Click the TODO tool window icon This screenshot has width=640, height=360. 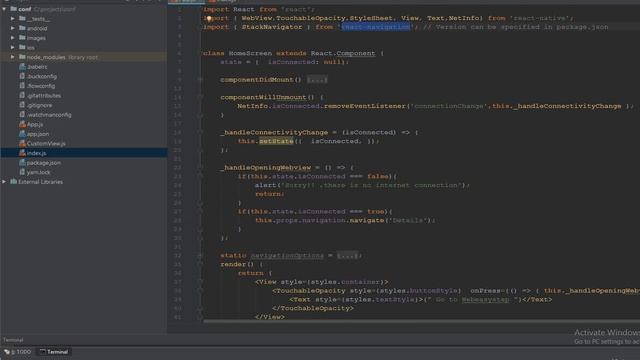tap(7, 351)
